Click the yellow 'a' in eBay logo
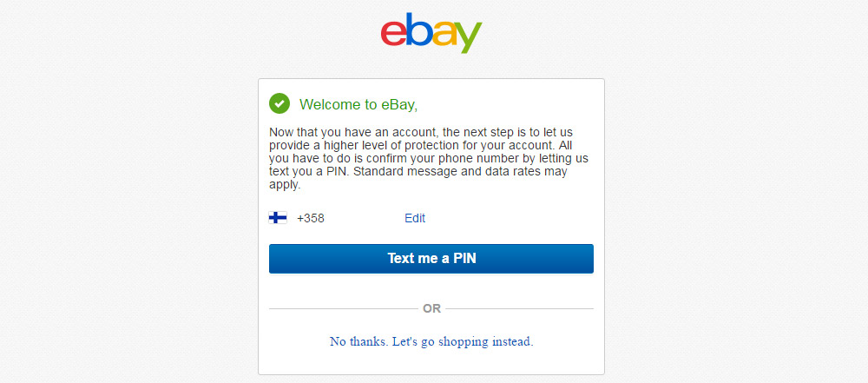 444,34
